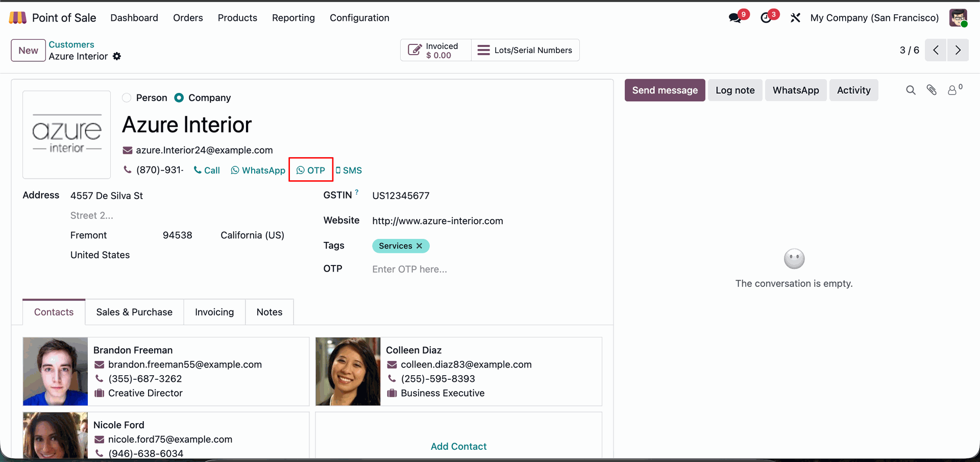Open Brandon Freeman's contact photo
Screen dimensions: 980x462
pyautogui.click(x=55, y=371)
